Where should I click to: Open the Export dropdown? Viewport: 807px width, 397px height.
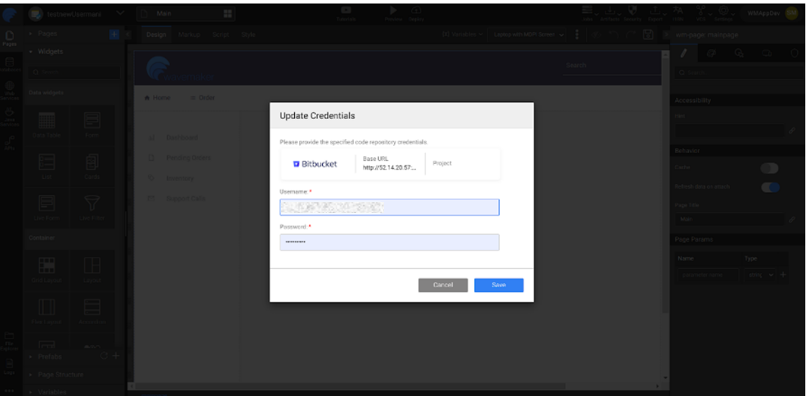[656, 13]
